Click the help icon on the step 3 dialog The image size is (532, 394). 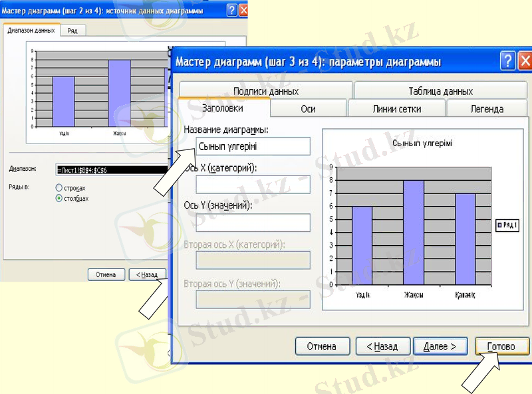tap(507, 61)
